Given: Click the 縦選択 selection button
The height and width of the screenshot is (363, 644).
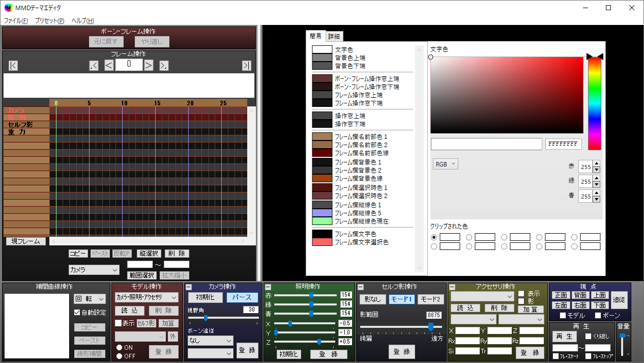Looking at the screenshot, I should [x=150, y=253].
